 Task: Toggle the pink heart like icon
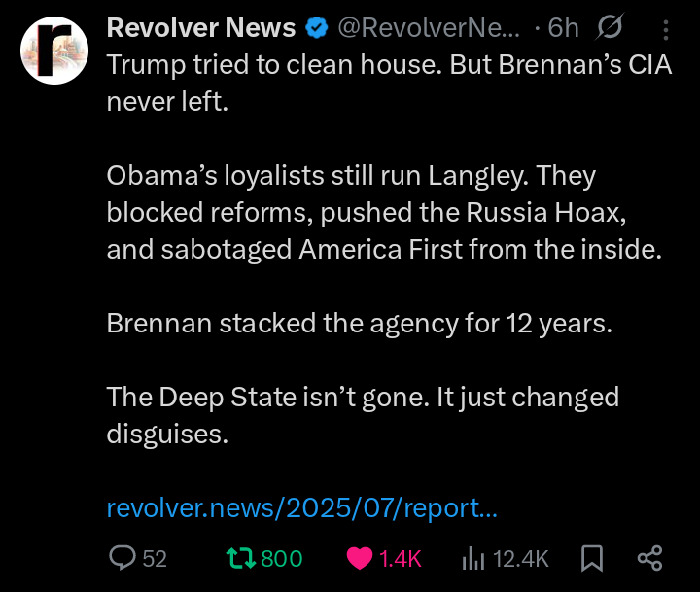coord(360,558)
